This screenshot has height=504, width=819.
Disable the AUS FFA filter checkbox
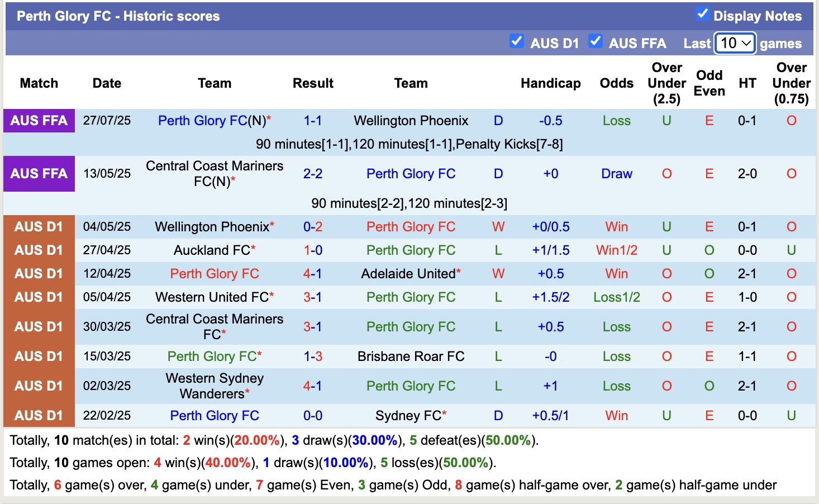click(x=596, y=41)
